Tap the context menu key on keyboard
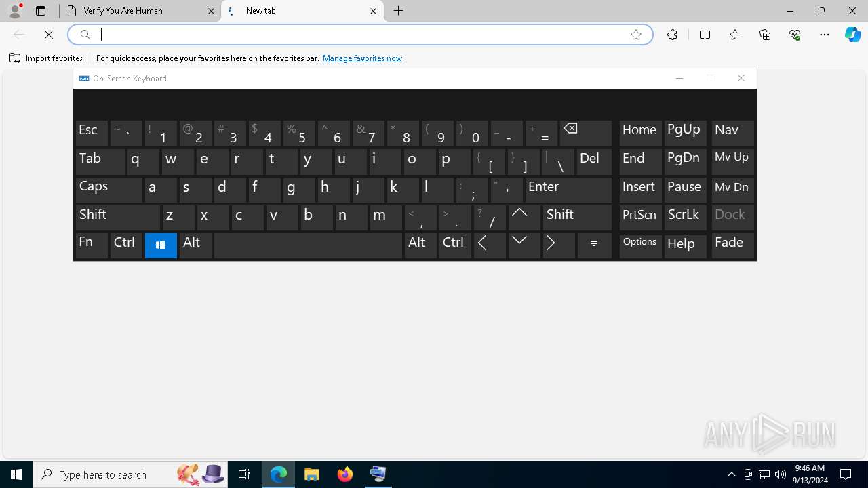Image resolution: width=868 pixels, height=488 pixels. [594, 245]
